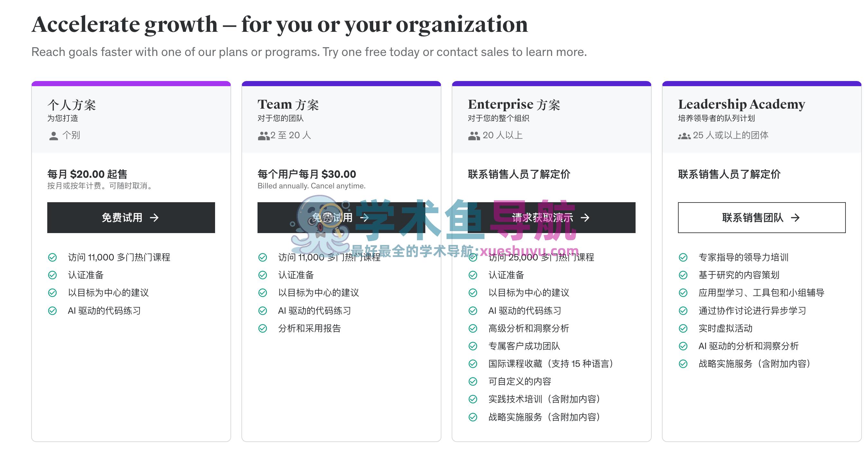Select the Enterprise 方案 heading
This screenshot has width=868, height=452.
(514, 105)
